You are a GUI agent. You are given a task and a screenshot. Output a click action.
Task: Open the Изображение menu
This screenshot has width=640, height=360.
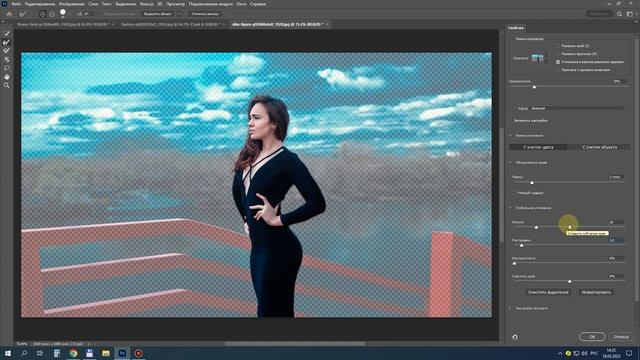click(x=72, y=4)
